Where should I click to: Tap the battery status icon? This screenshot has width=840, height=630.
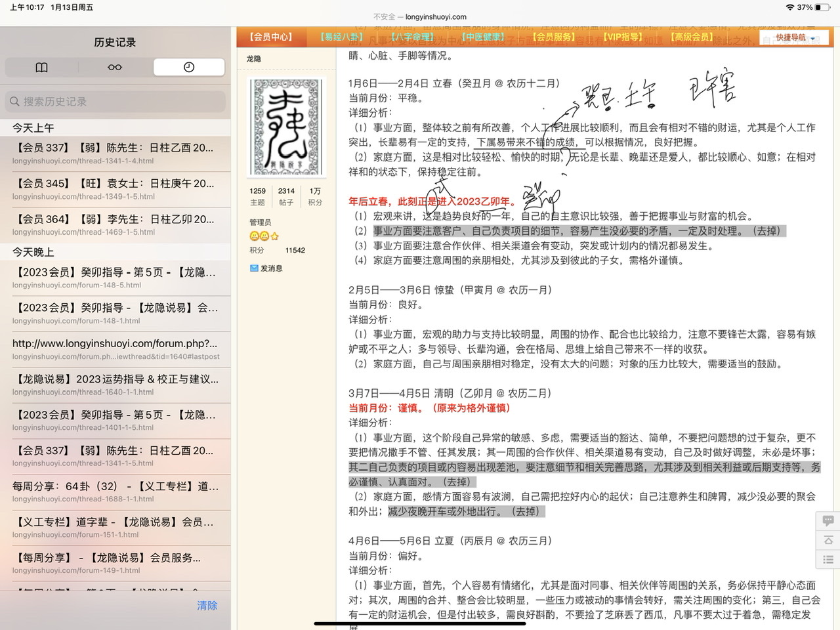point(823,7)
